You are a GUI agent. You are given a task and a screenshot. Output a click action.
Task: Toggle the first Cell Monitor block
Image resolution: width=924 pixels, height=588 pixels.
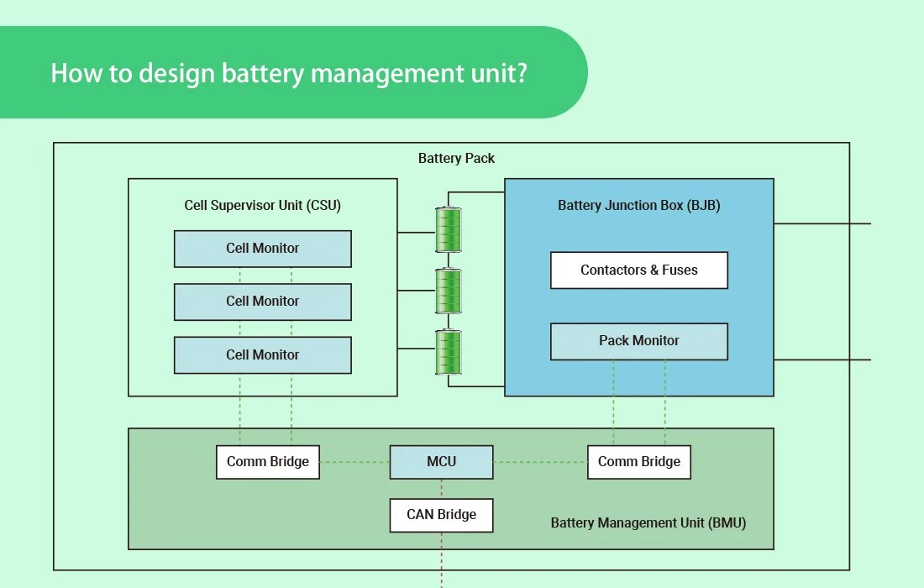tap(262, 249)
